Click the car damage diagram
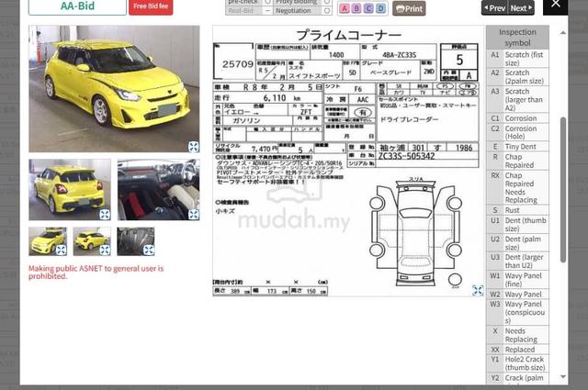The image size is (588, 390). tap(415, 232)
